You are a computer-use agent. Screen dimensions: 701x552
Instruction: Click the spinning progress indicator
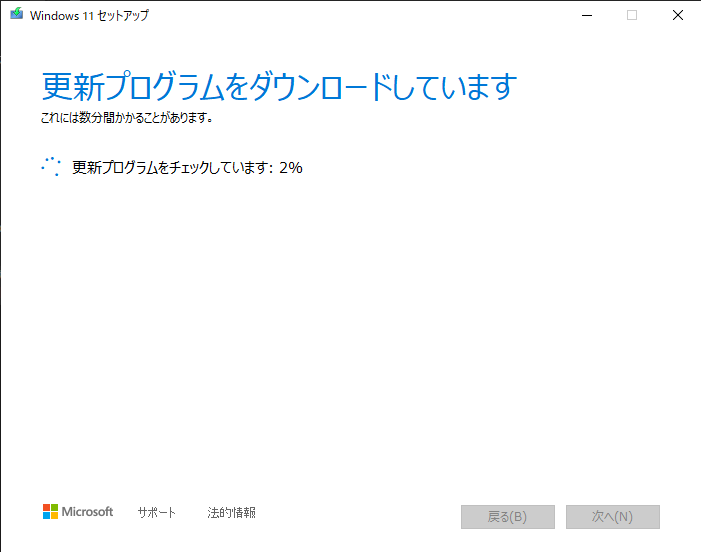tap(51, 167)
